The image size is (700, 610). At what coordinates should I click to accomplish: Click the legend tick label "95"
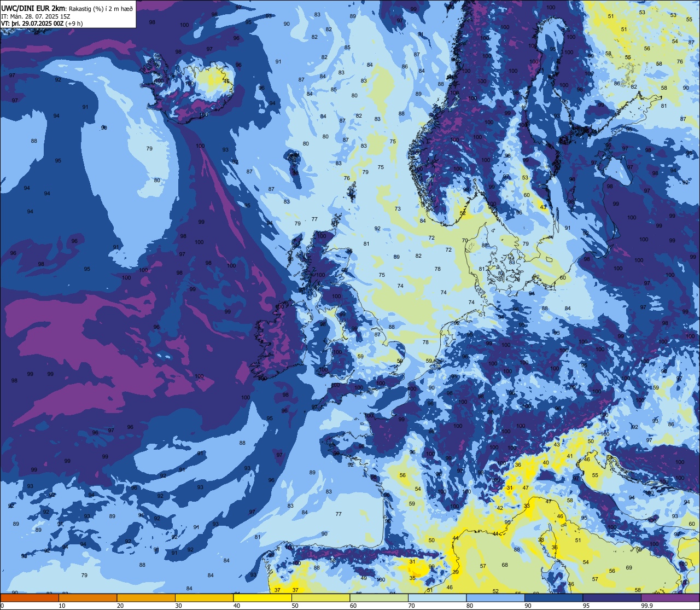[x=586, y=606]
